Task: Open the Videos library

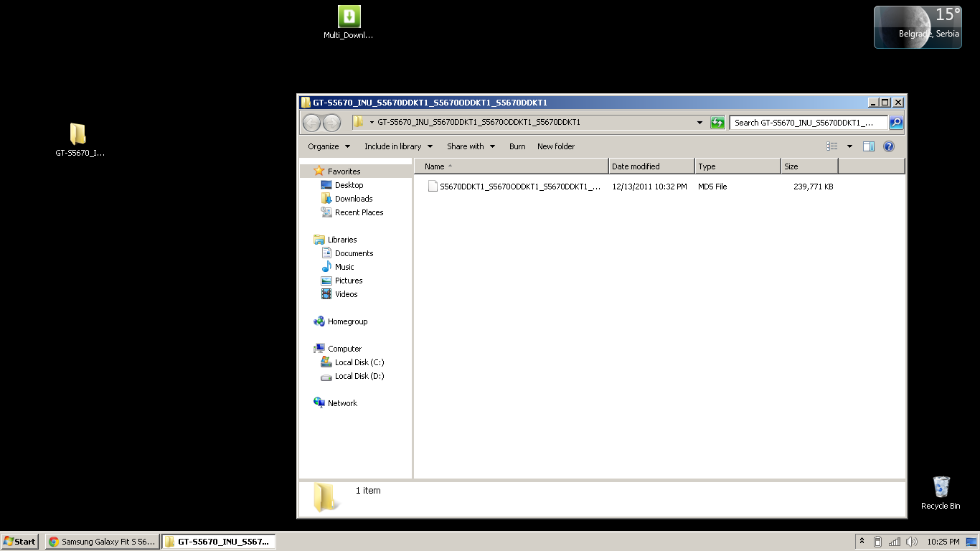Action: point(346,294)
